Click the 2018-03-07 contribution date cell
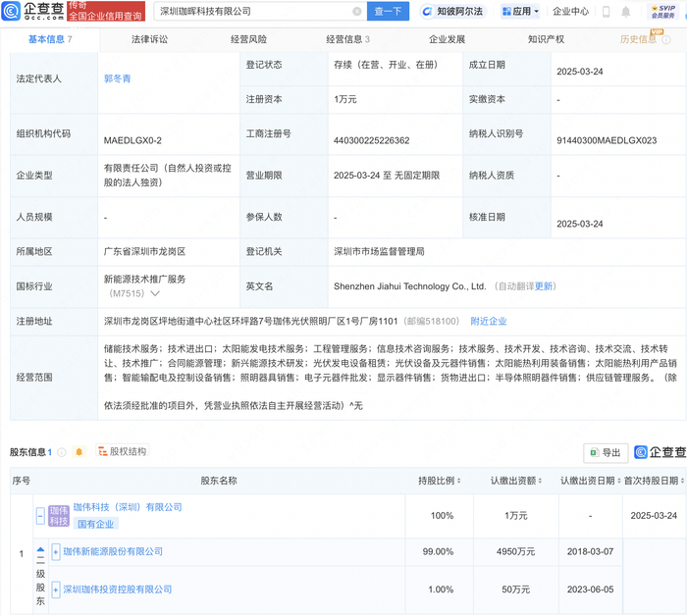 tap(590, 551)
